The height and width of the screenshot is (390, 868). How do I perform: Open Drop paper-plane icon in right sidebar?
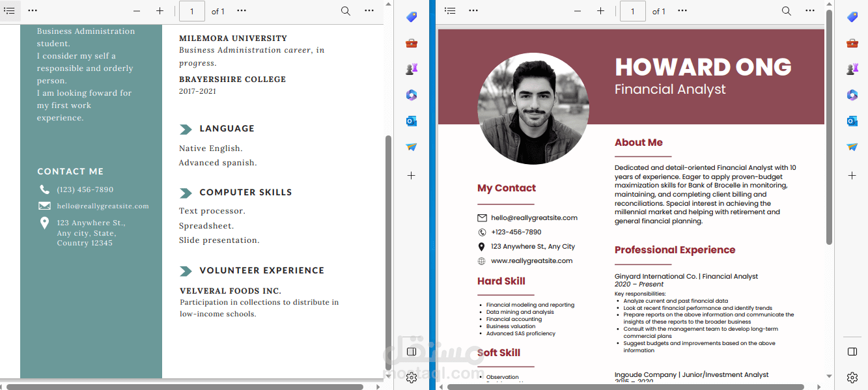(852, 147)
